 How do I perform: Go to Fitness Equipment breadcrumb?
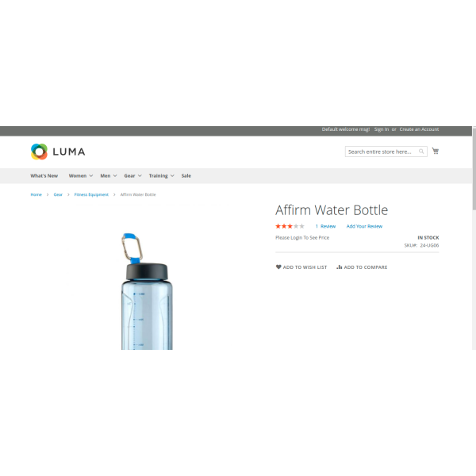click(x=91, y=194)
